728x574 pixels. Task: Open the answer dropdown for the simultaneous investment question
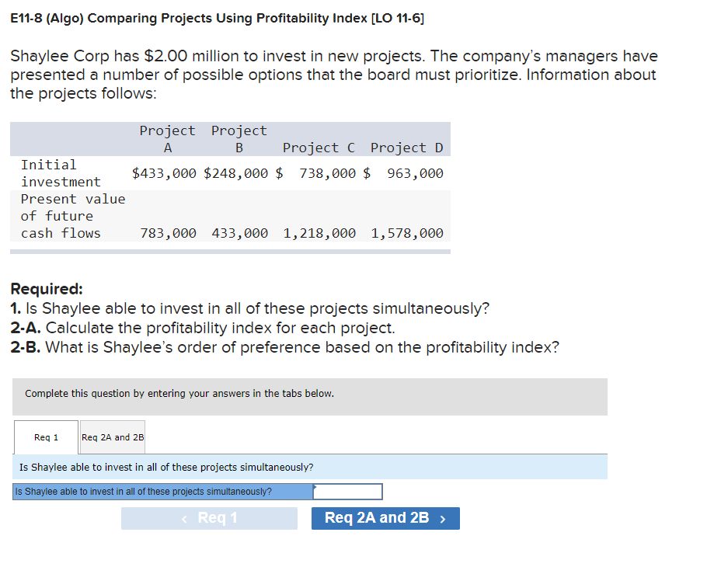347,491
